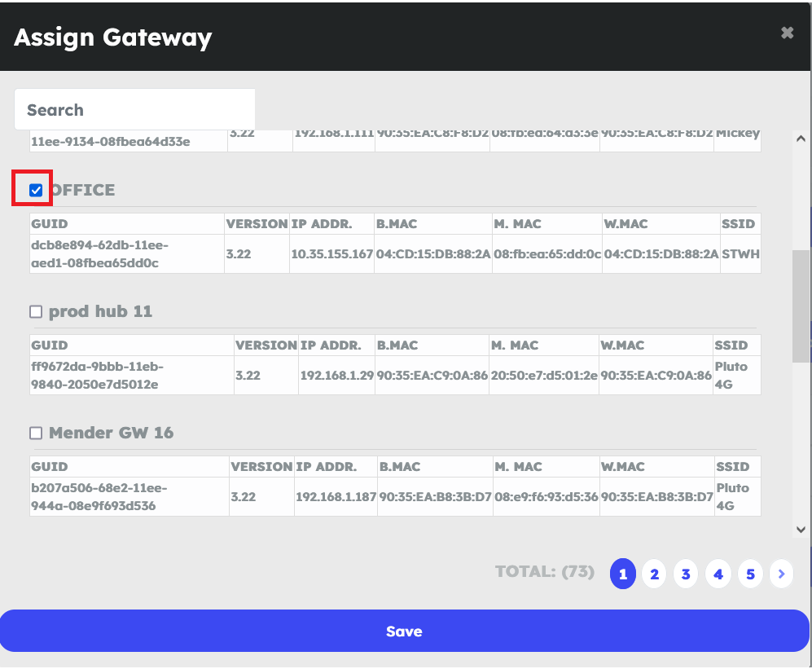Click the next page chevron arrow
Viewport: 812px width, 669px height.
781,574
